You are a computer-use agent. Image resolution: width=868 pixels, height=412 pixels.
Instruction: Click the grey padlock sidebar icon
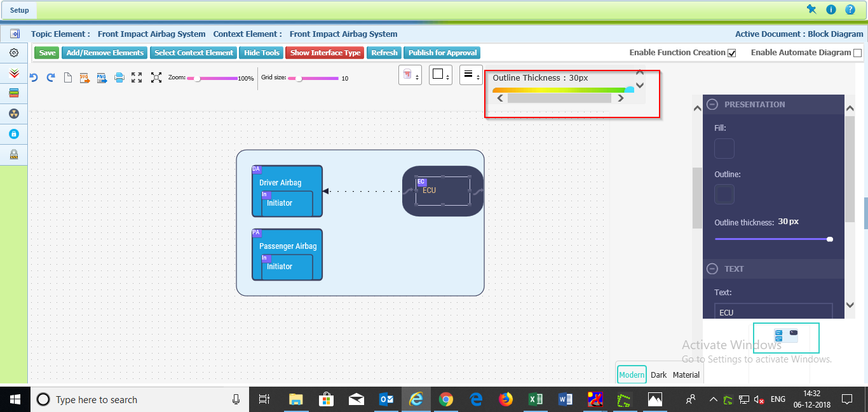[14, 154]
